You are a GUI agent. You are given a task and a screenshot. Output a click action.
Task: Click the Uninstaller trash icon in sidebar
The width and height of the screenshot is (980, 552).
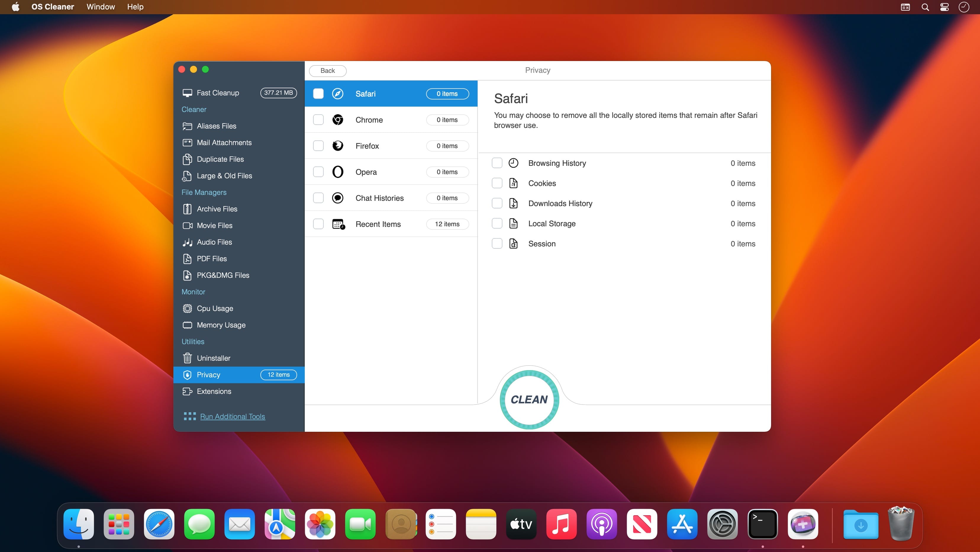pyautogui.click(x=187, y=358)
